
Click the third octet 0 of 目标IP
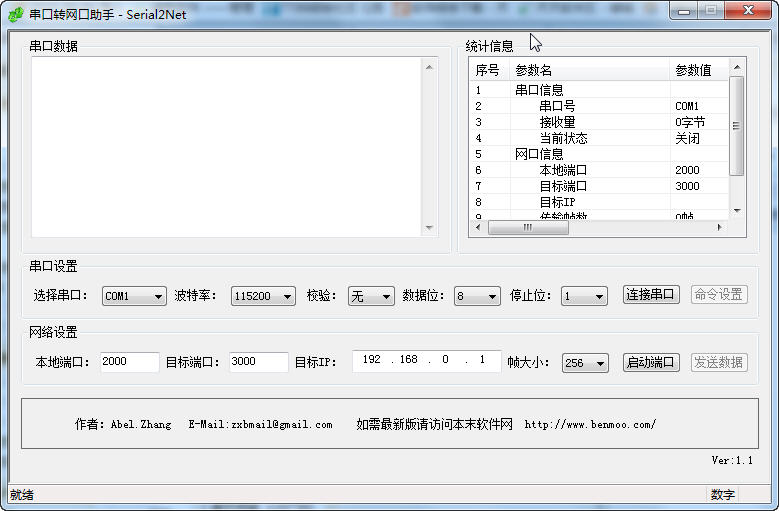tap(445, 360)
